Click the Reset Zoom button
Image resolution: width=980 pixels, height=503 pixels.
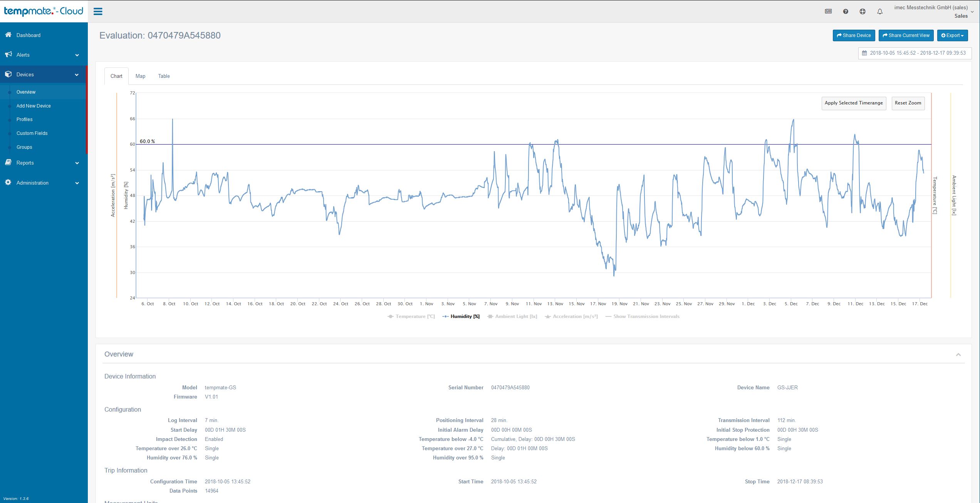coord(908,103)
